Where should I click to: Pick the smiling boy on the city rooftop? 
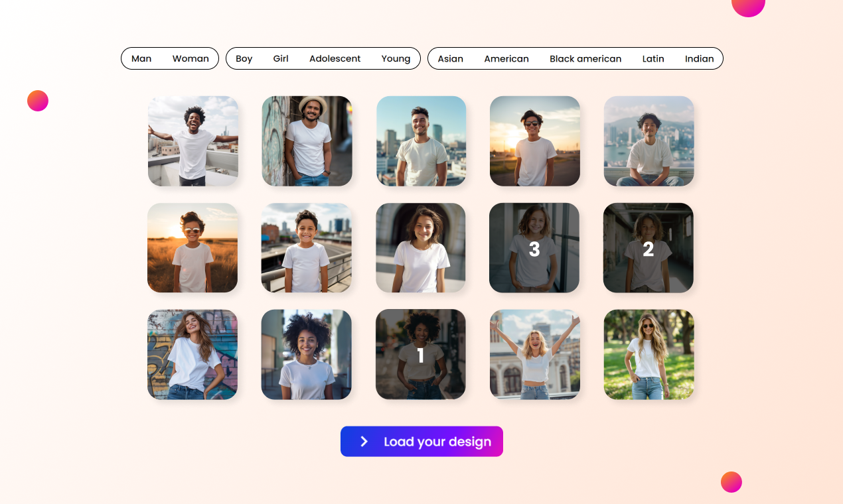pyautogui.click(x=307, y=248)
